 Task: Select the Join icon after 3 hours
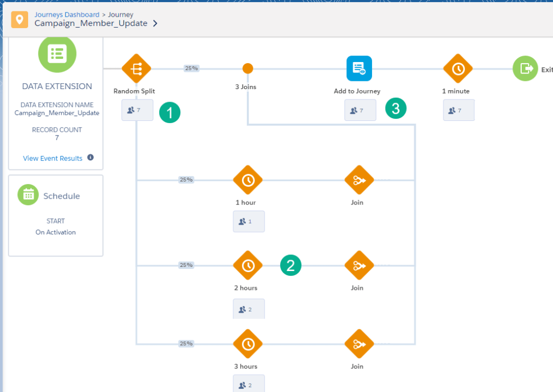(x=359, y=344)
